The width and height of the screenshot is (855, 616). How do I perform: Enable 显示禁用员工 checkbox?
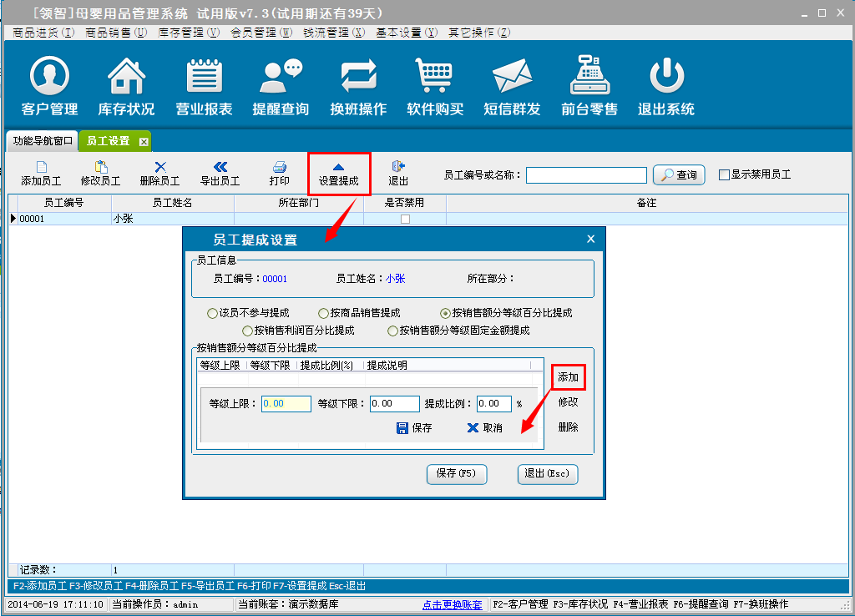pos(724,174)
